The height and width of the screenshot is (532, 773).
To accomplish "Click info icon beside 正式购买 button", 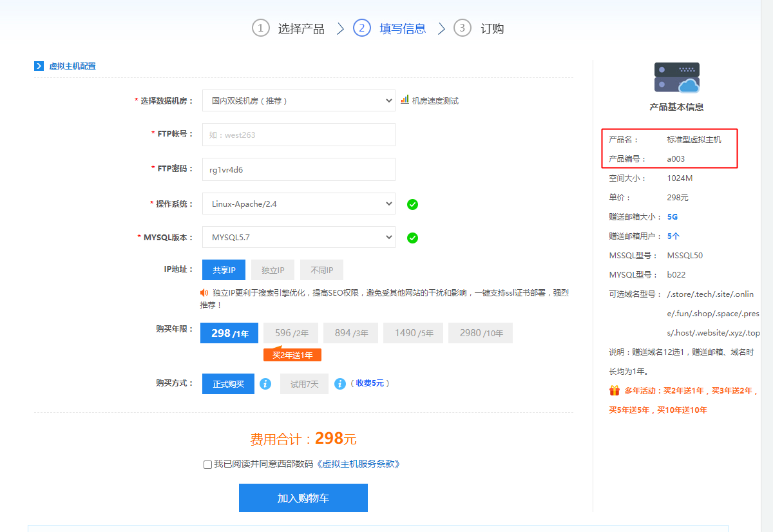I will pos(265,384).
